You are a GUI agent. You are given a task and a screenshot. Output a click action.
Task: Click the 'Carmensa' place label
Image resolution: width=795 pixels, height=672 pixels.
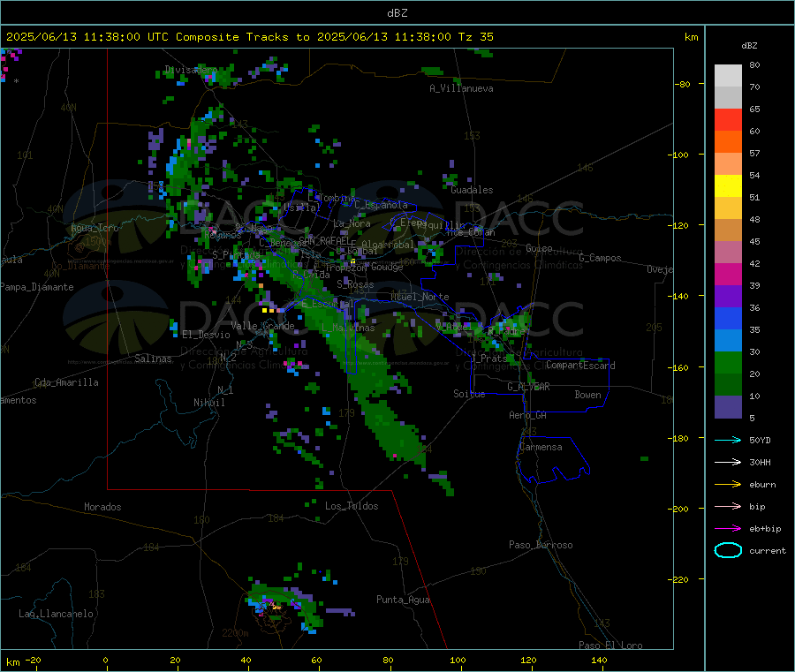coord(541,448)
